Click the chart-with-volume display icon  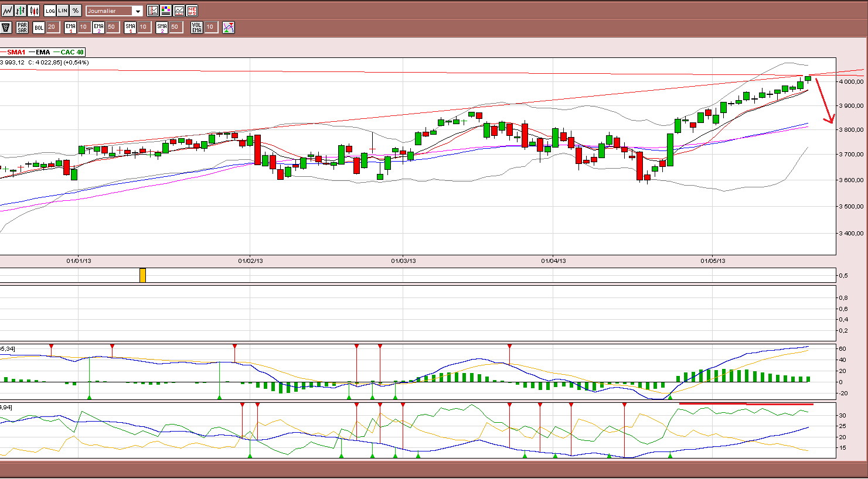pyautogui.click(x=179, y=11)
